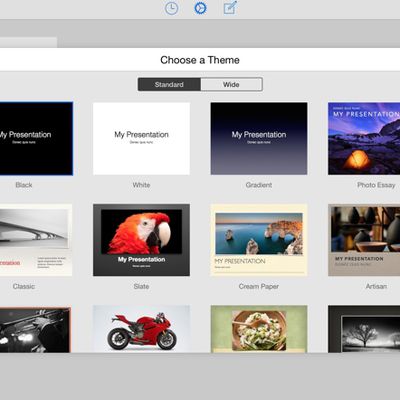Select the Photo Essay tent thumbnail
This screenshot has width=400, height=400.
pyautogui.click(x=364, y=139)
